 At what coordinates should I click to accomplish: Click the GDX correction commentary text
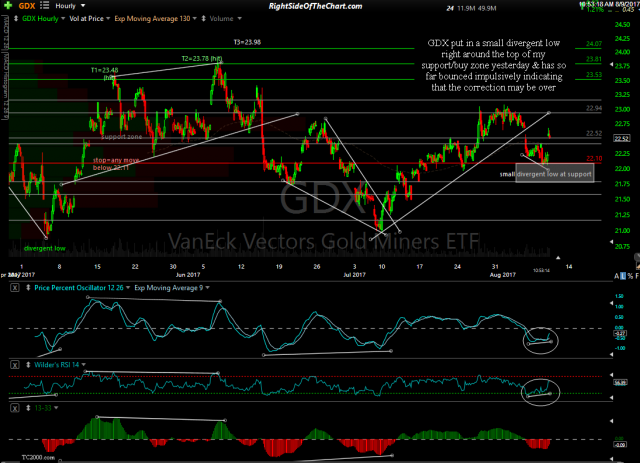[493, 65]
